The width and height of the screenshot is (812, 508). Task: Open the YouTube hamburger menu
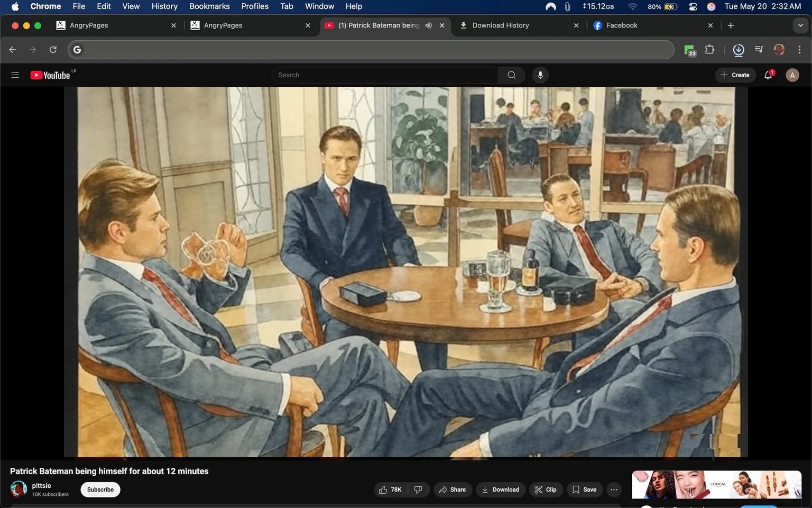15,75
